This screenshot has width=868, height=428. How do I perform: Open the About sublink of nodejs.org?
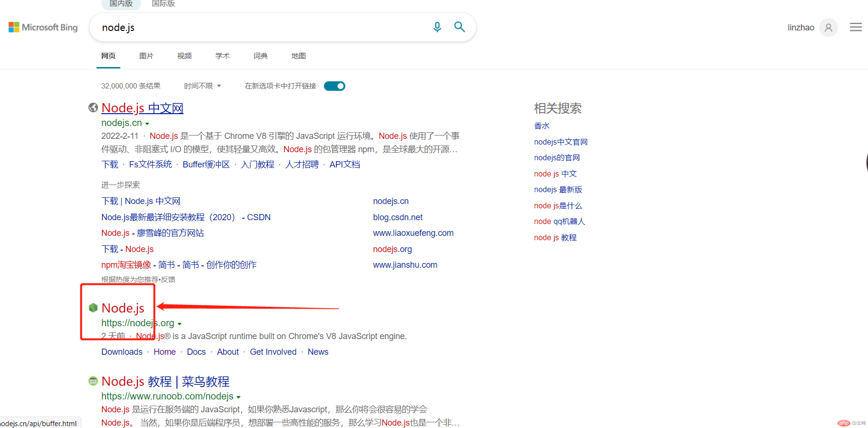(228, 352)
